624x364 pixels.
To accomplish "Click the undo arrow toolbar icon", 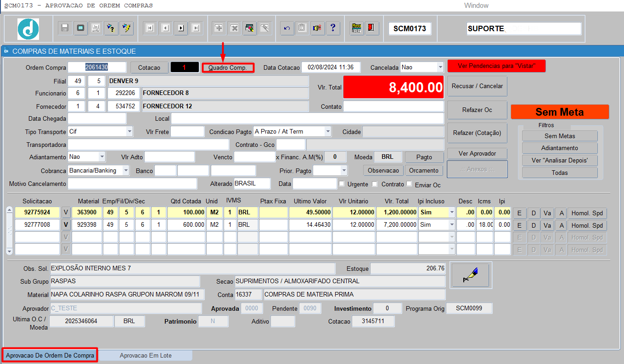I will tap(287, 28).
